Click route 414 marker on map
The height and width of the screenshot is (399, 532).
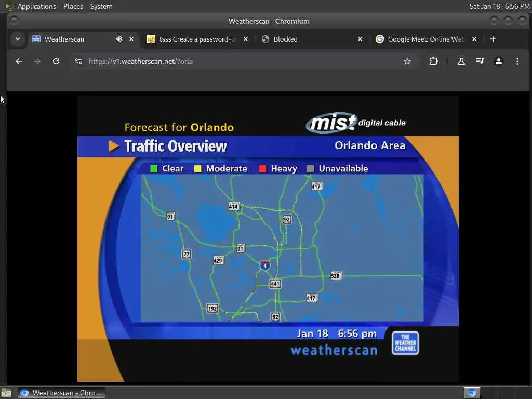coord(233,206)
